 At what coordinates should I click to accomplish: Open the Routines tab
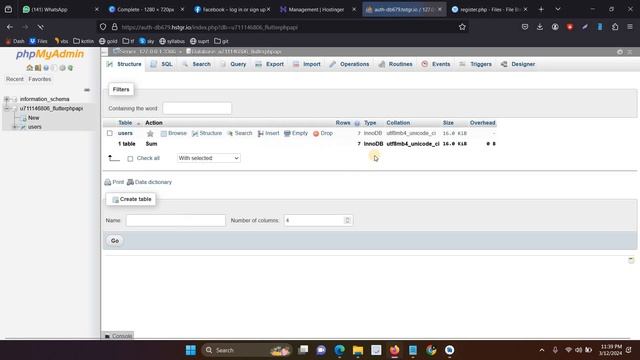pos(396,64)
